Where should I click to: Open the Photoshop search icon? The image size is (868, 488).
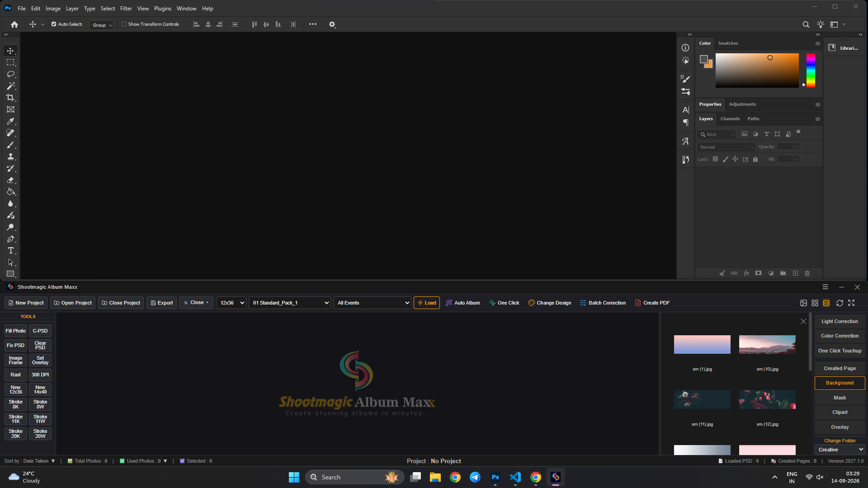[x=806, y=24]
